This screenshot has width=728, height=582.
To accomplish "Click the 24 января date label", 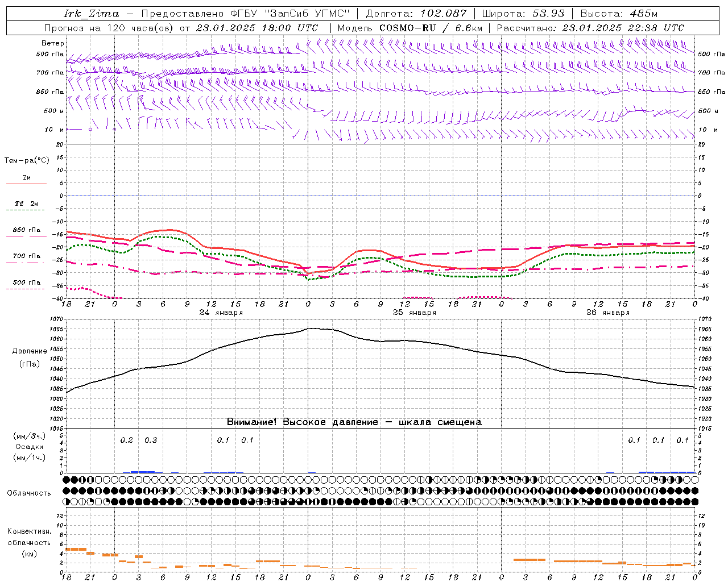I will pos(221,313).
